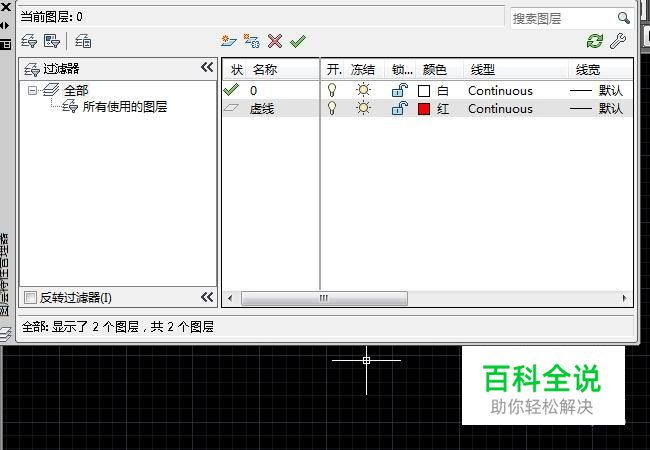Sort layers by the 状 status column
Viewport: 650px width, 450px height.
[x=237, y=69]
